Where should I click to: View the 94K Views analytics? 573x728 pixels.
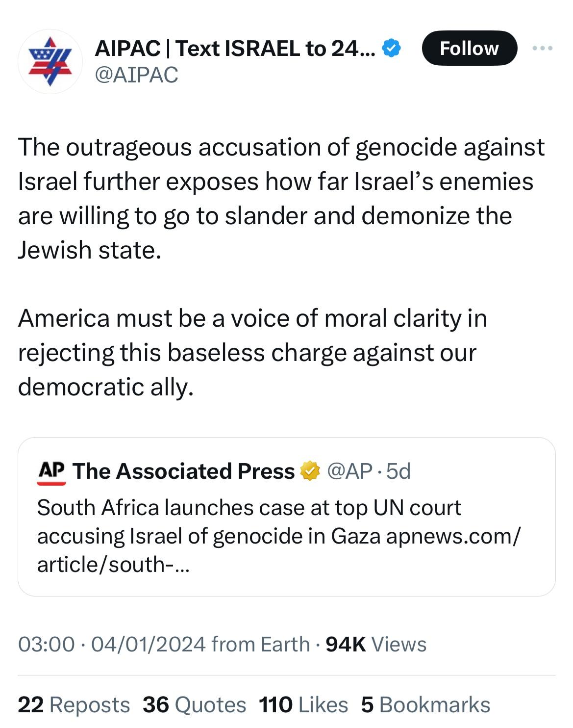coord(376,644)
